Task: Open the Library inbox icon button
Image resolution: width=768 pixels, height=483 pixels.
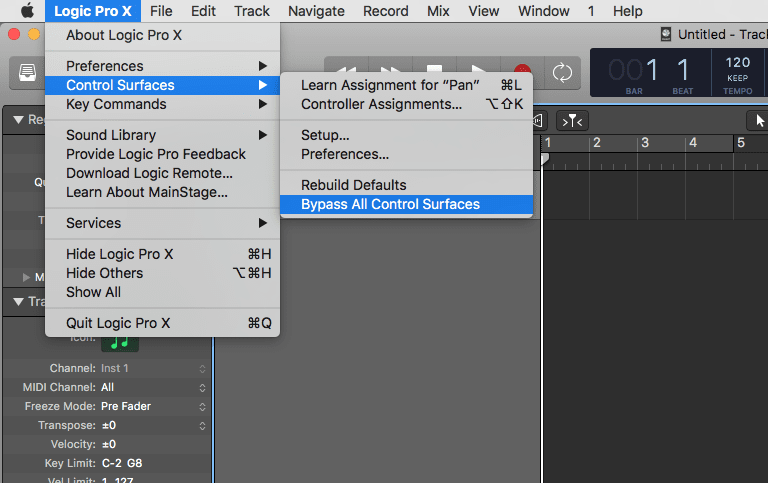Action: click(27, 72)
